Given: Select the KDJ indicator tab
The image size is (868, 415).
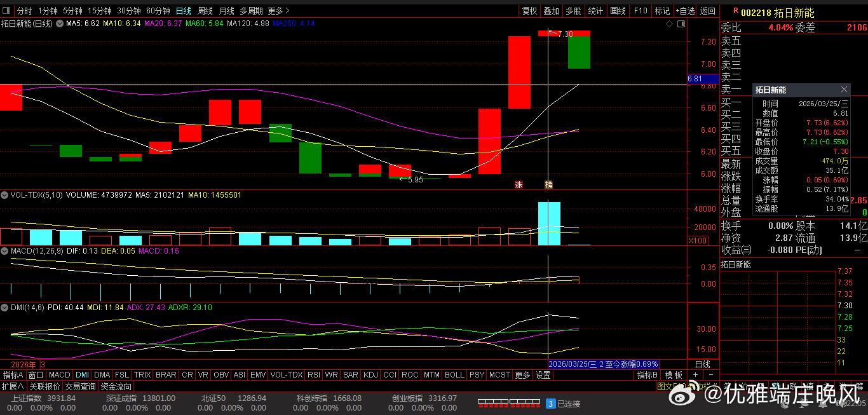Looking at the screenshot, I should (x=370, y=375).
